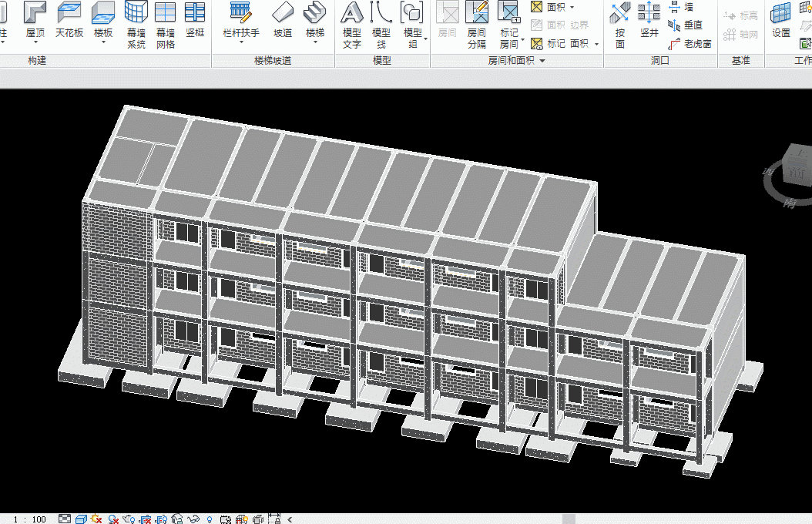Open the detail level status bar icon

pyautogui.click(x=65, y=519)
